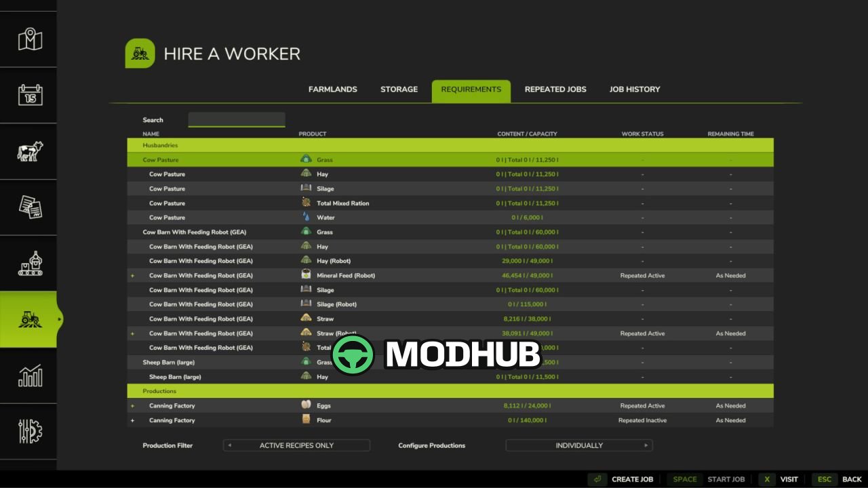
Task: Open the settings sliders gear sidebar icon
Action: pos(30,432)
